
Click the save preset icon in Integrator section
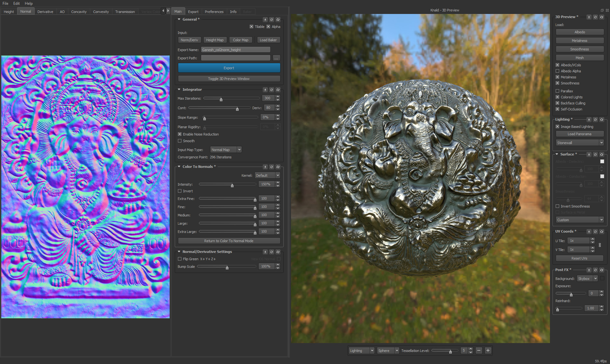265,90
